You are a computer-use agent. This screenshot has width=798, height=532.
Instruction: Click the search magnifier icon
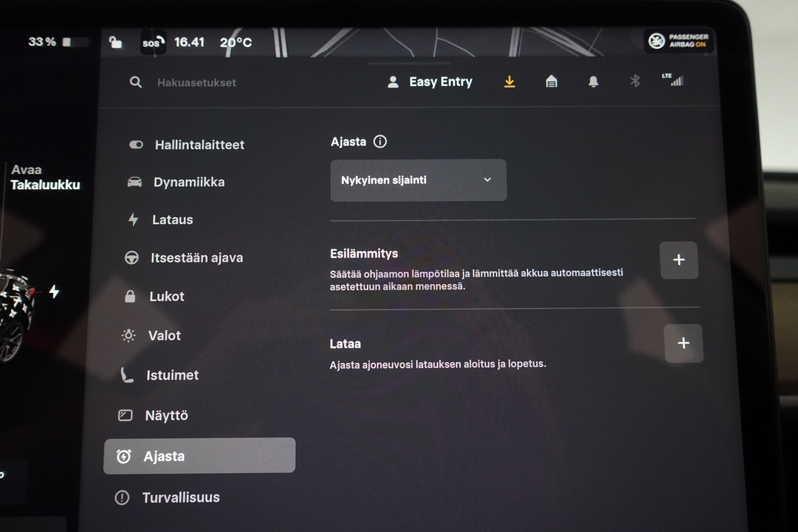pyautogui.click(x=135, y=82)
